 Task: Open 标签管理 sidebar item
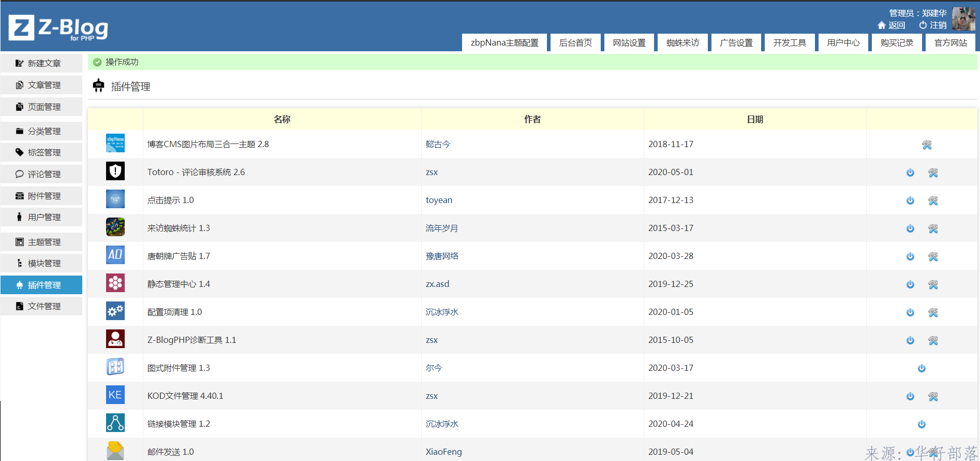tap(41, 152)
